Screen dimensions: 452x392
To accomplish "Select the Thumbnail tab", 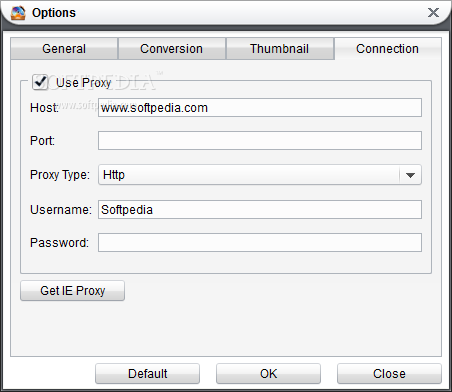I will click(279, 49).
